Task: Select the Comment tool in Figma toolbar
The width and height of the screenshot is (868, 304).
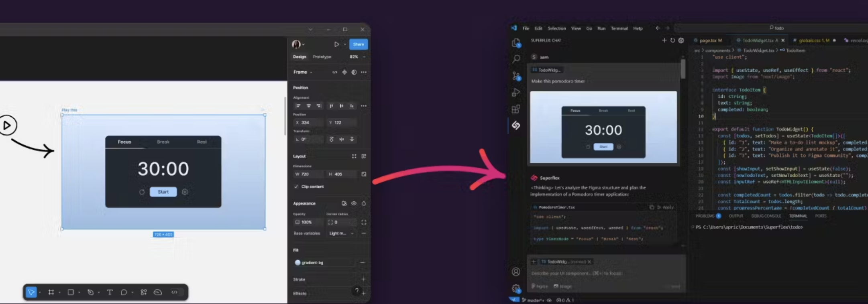Action: [124, 292]
